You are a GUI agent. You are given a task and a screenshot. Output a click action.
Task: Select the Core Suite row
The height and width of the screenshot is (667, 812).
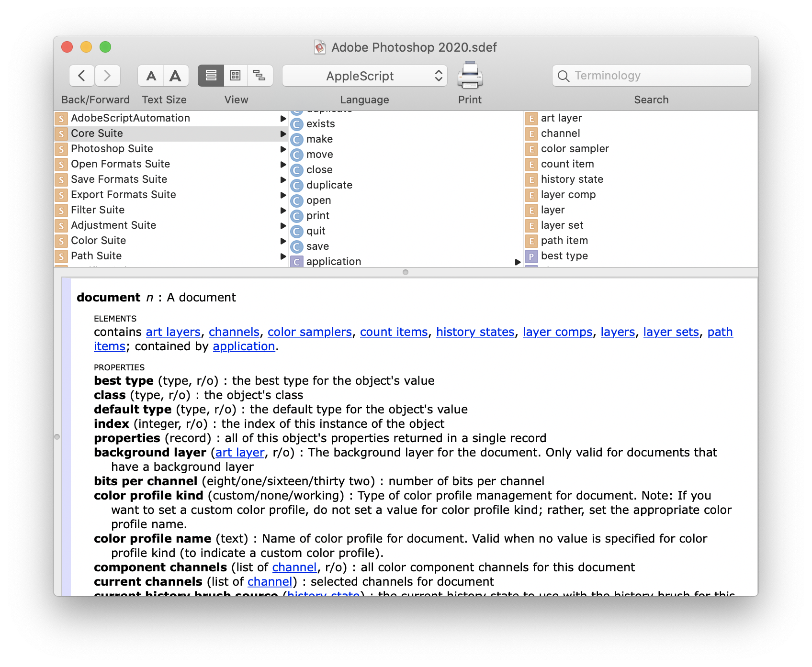(171, 133)
